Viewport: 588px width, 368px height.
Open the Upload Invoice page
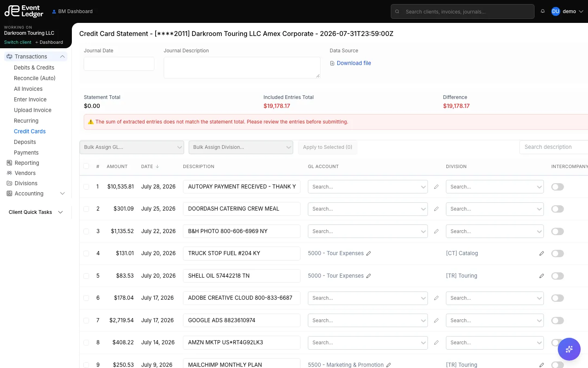tap(33, 110)
